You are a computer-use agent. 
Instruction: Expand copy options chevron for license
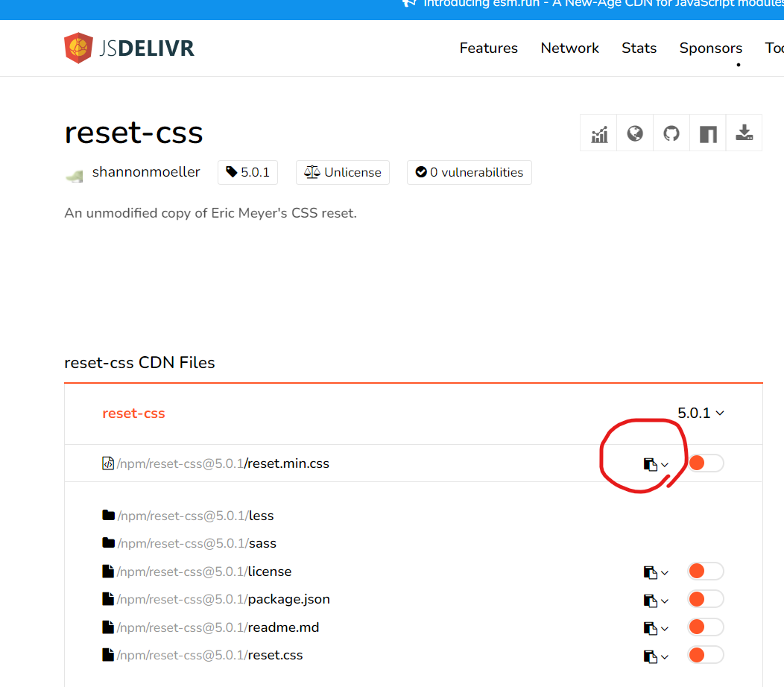[665, 573]
